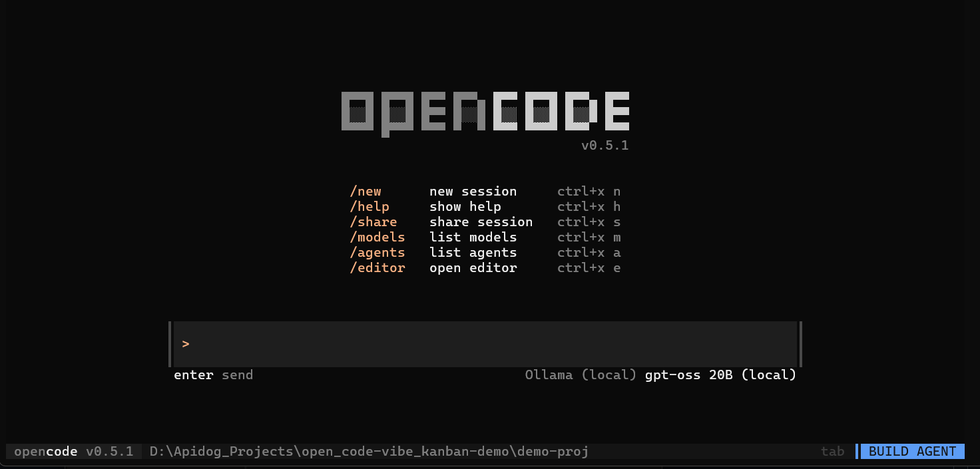
Task: Click the orange prompt chevron
Action: [x=186, y=344]
